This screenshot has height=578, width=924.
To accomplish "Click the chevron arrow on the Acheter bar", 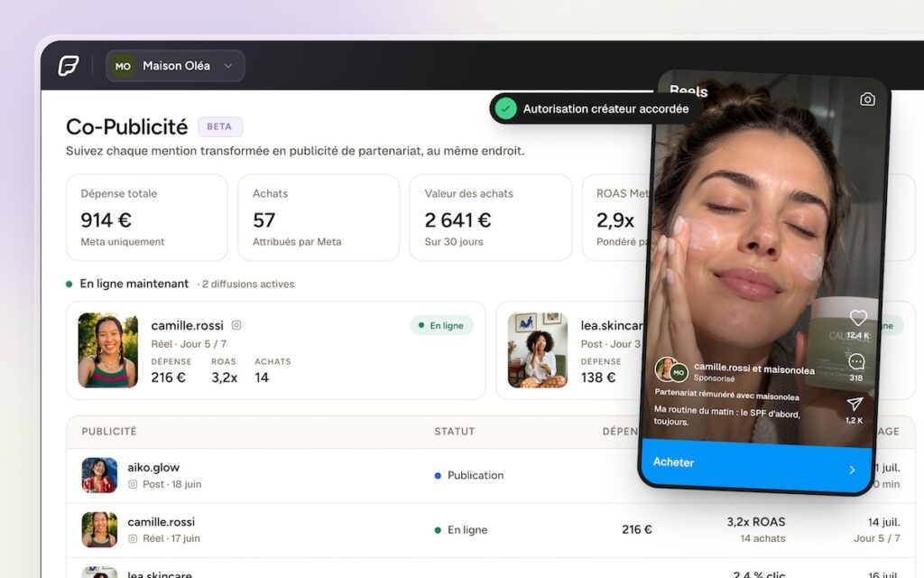I will click(852, 470).
